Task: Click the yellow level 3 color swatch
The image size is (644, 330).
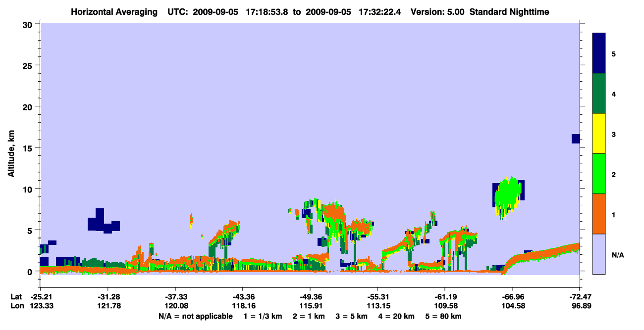Action: [599, 134]
